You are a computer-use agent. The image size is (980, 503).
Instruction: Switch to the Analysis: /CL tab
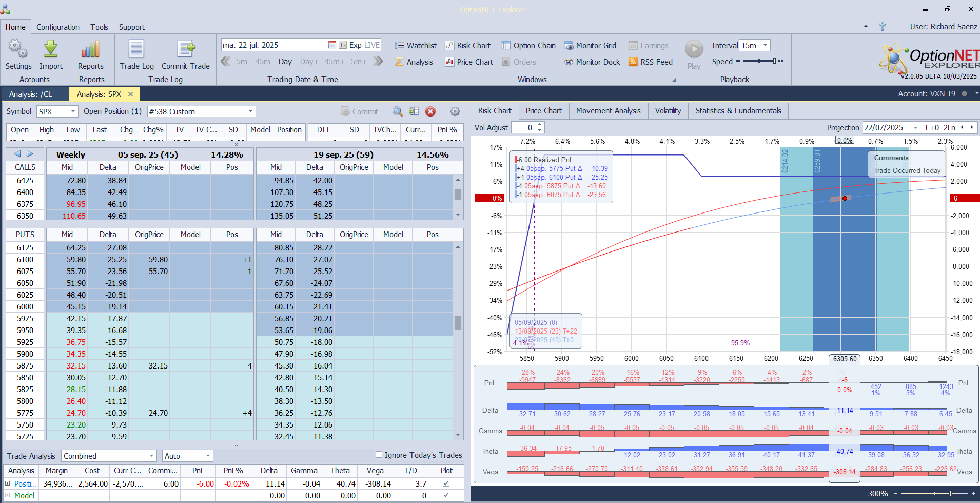pos(31,94)
